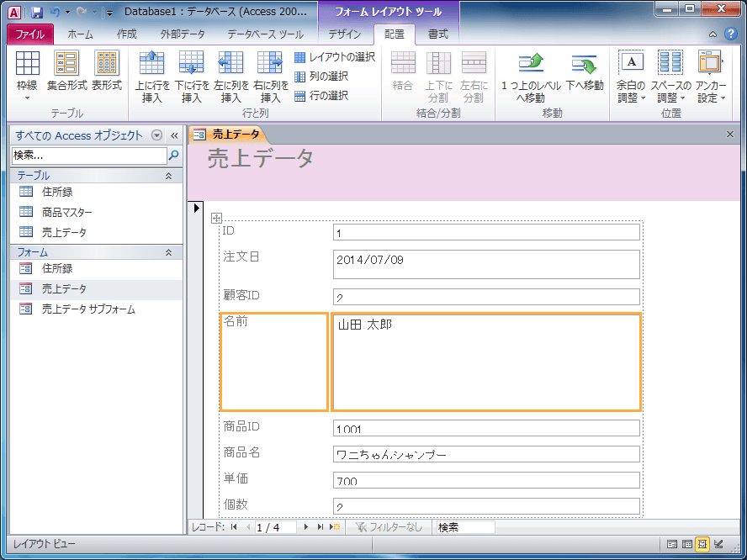
Task: Select the 商品マスター table
Action: pyautogui.click(x=96, y=212)
